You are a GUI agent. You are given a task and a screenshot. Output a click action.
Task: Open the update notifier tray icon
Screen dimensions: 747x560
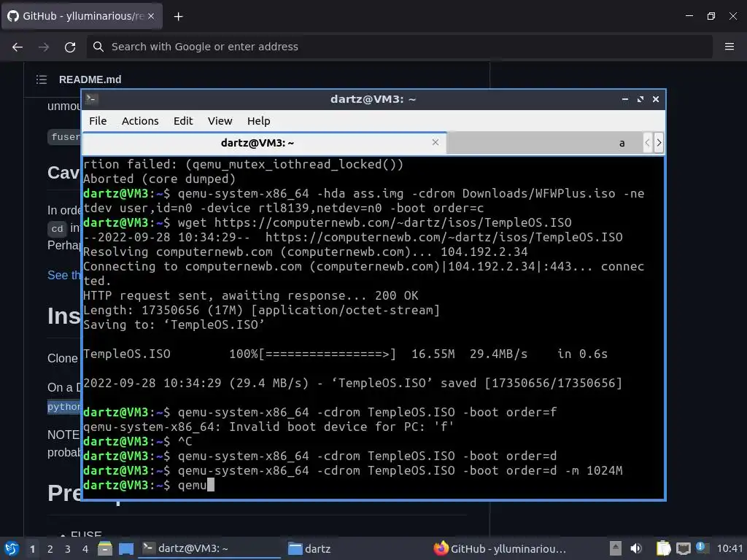pos(701,548)
